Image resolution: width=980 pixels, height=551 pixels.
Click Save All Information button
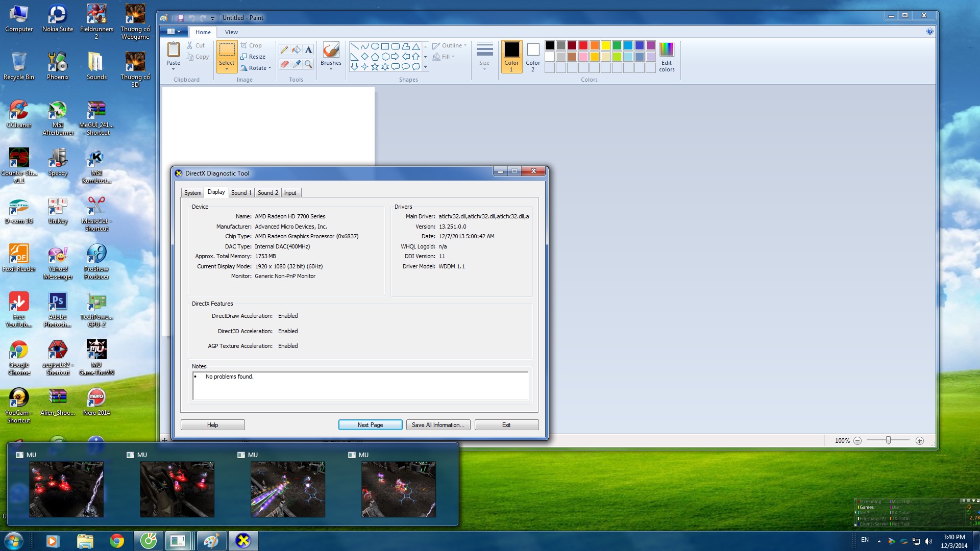point(438,425)
